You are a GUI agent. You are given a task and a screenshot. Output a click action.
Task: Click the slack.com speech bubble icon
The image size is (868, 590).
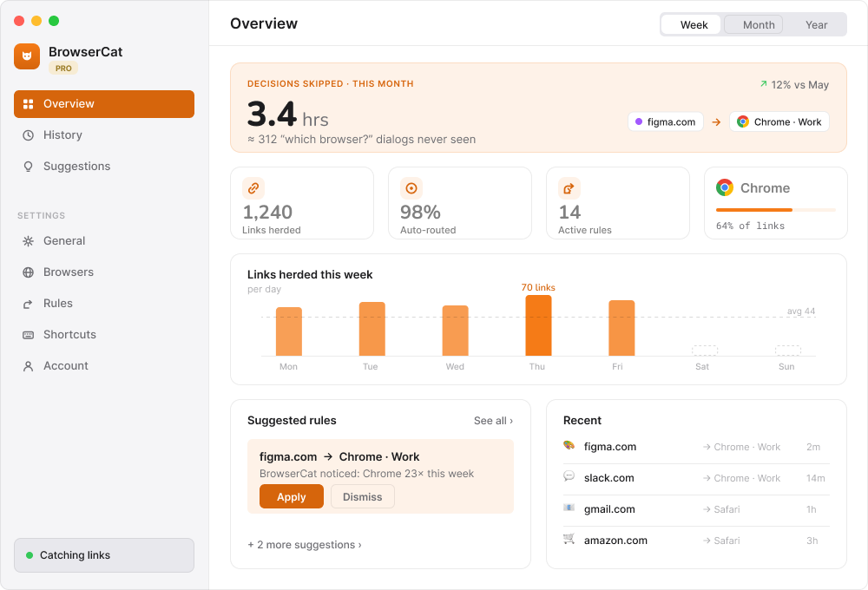point(569,476)
